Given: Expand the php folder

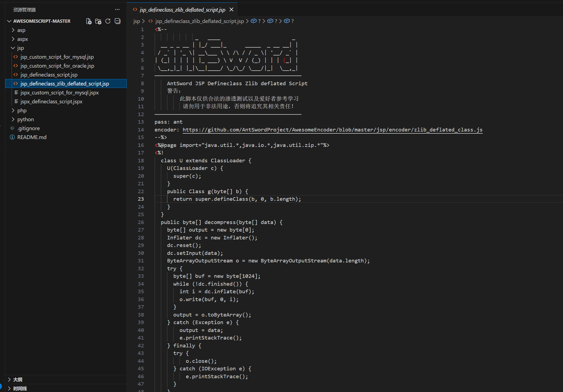Looking at the screenshot, I should tap(22, 110).
